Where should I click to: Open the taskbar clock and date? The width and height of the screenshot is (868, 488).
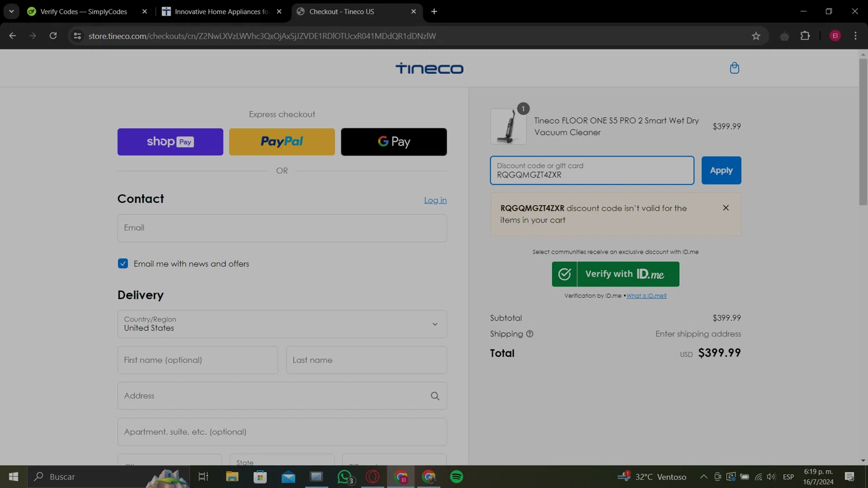[818, 477]
